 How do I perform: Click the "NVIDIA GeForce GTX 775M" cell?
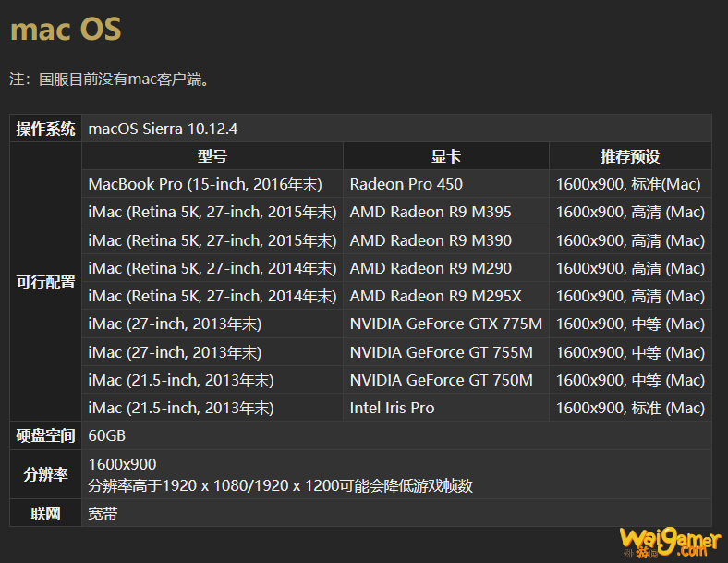coord(445,324)
